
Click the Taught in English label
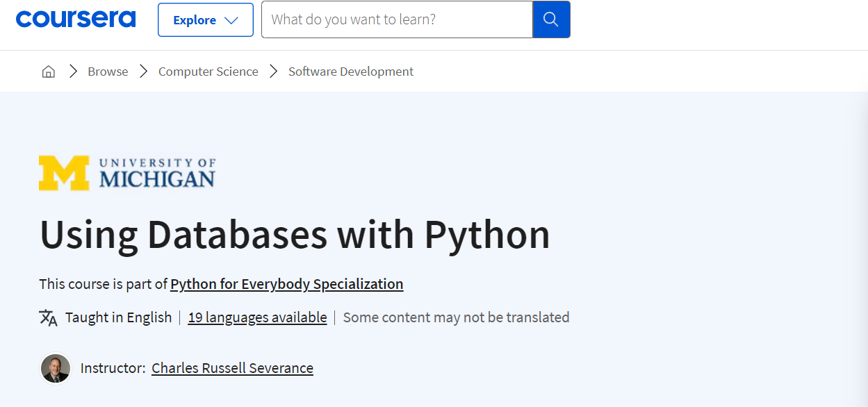click(x=118, y=317)
